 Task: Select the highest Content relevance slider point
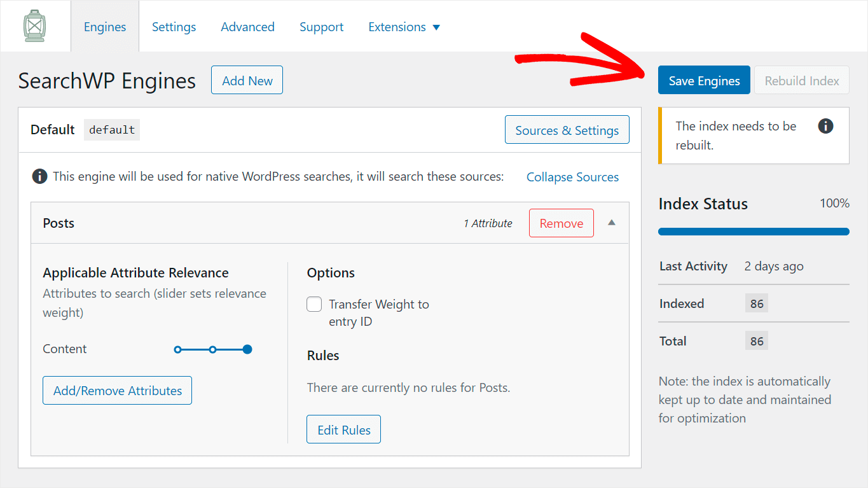point(247,349)
